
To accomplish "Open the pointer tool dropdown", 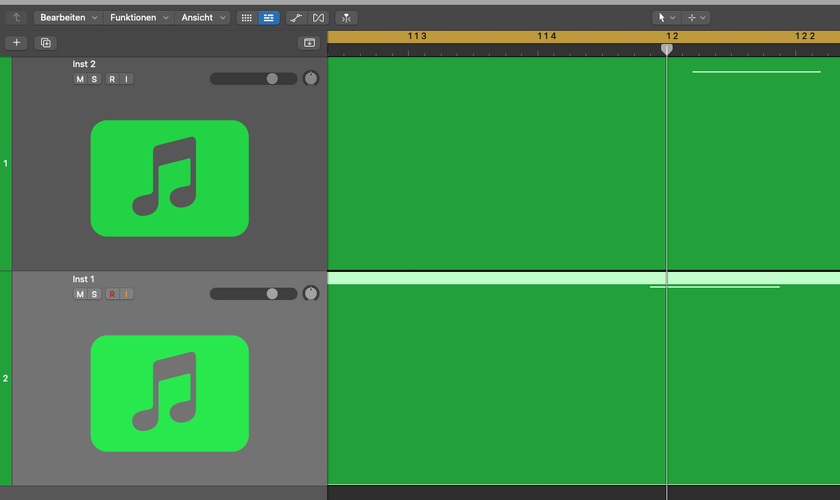I will 666,18.
